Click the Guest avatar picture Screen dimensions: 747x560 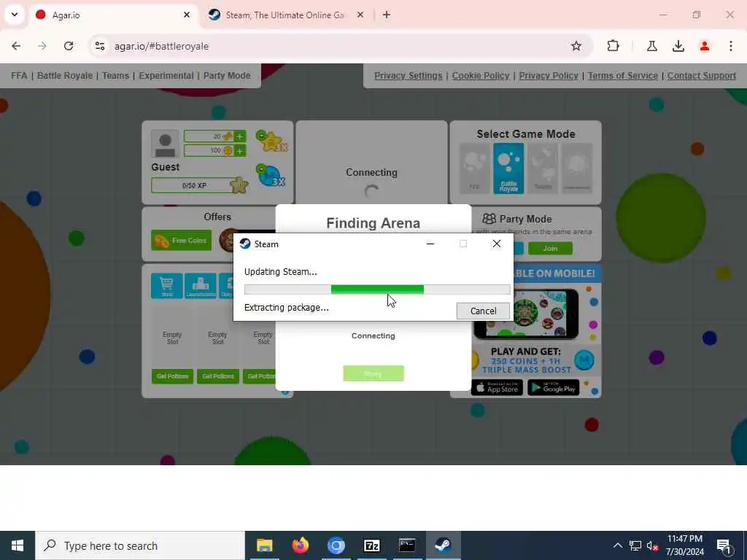pos(166,144)
